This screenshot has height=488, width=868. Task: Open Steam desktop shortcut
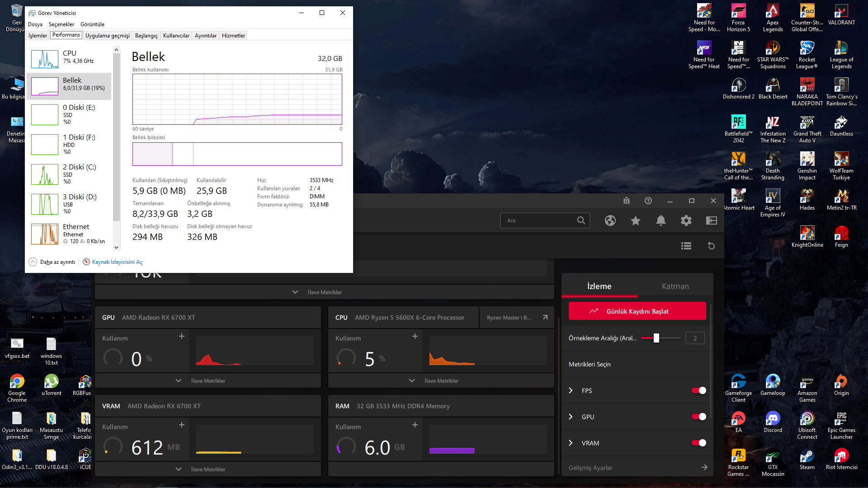807,460
